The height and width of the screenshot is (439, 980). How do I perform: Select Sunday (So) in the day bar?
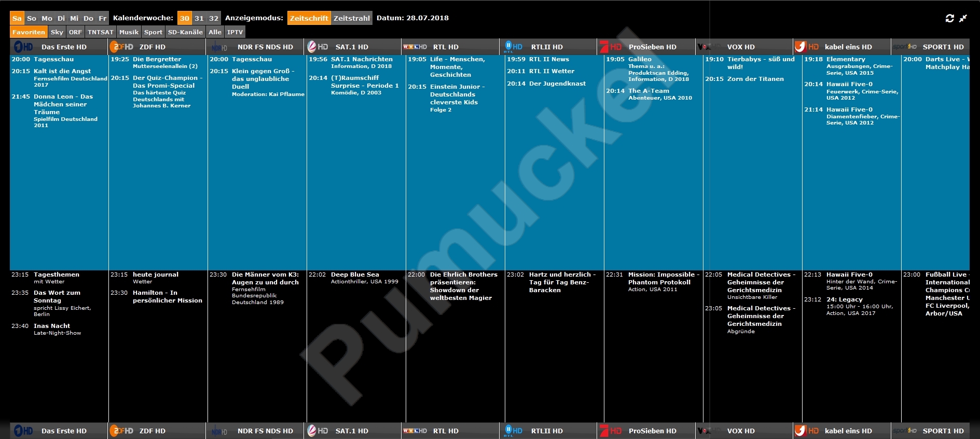point(32,18)
